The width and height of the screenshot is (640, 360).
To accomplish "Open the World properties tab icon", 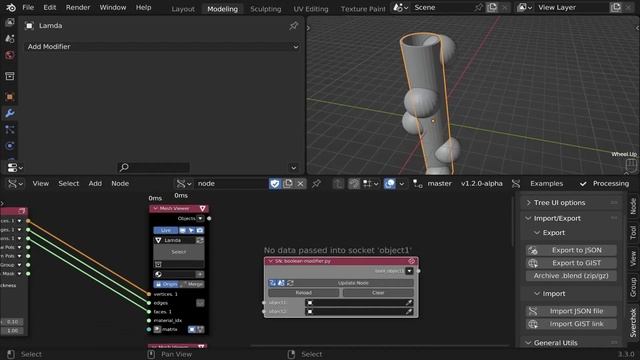I will [x=10, y=55].
